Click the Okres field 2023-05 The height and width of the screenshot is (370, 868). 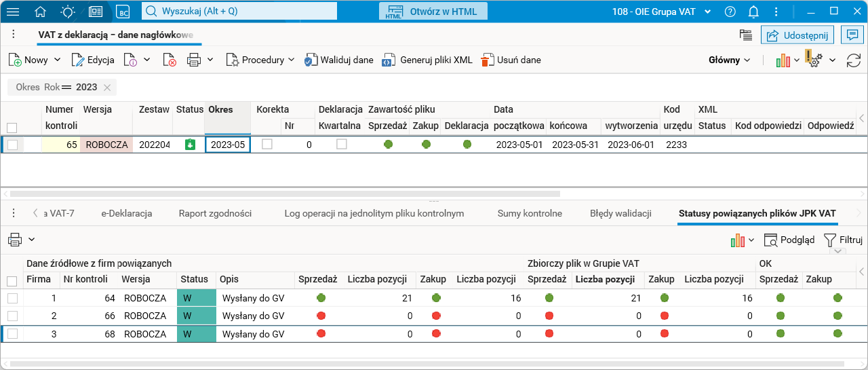click(228, 145)
